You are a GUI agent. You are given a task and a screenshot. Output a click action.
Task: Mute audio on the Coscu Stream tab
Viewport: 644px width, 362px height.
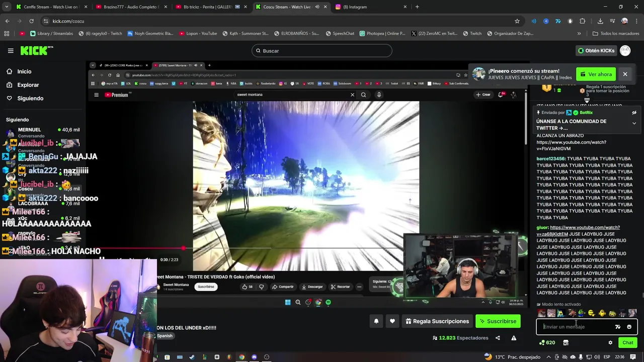pyautogui.click(x=317, y=7)
